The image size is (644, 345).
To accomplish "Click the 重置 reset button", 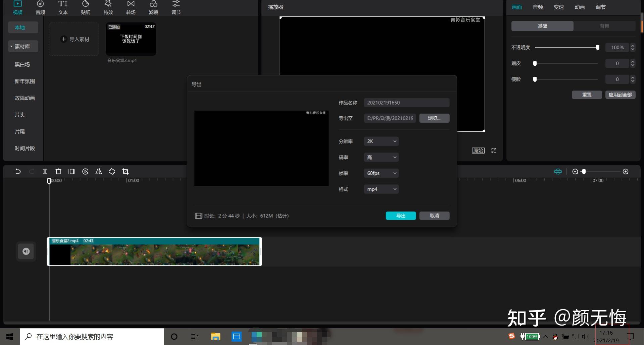I will pos(587,95).
